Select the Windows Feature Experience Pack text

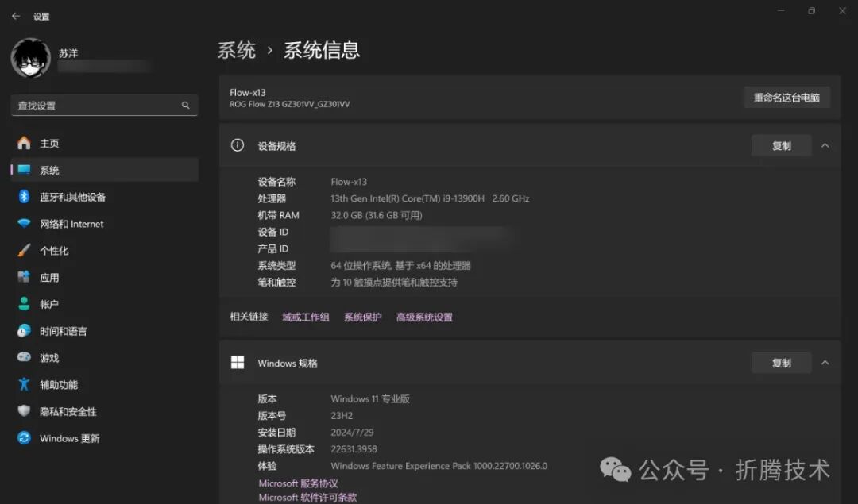[x=439, y=466]
